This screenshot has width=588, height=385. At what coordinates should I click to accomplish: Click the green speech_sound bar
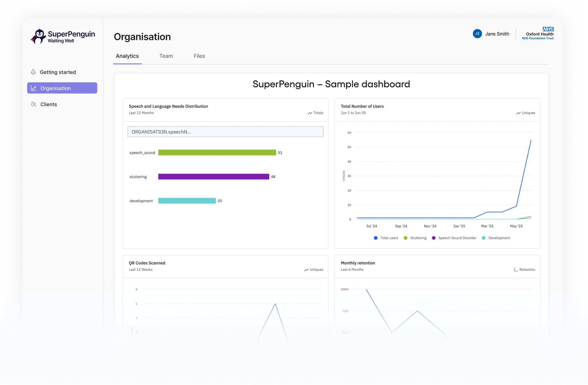coord(217,152)
